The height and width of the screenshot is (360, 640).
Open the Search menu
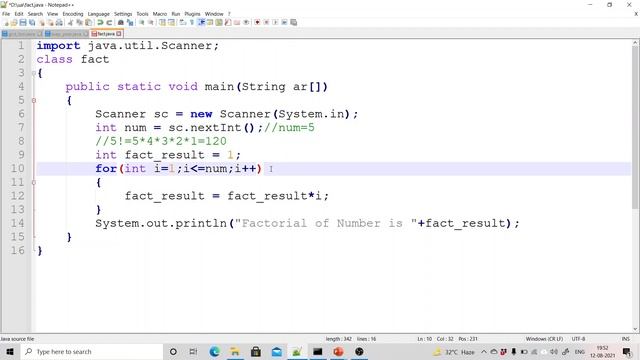[35, 14]
